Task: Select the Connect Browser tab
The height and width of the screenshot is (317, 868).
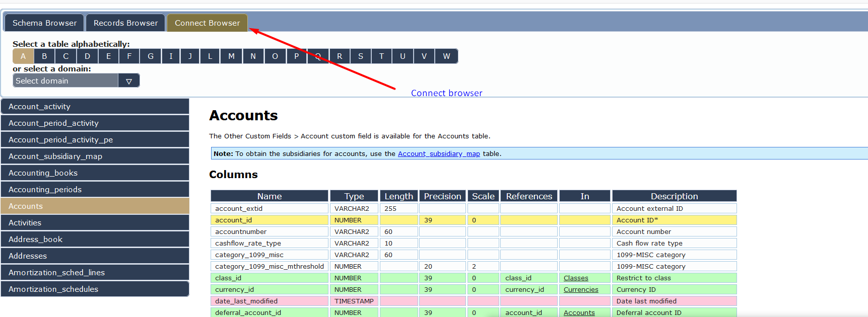Action: tap(207, 23)
